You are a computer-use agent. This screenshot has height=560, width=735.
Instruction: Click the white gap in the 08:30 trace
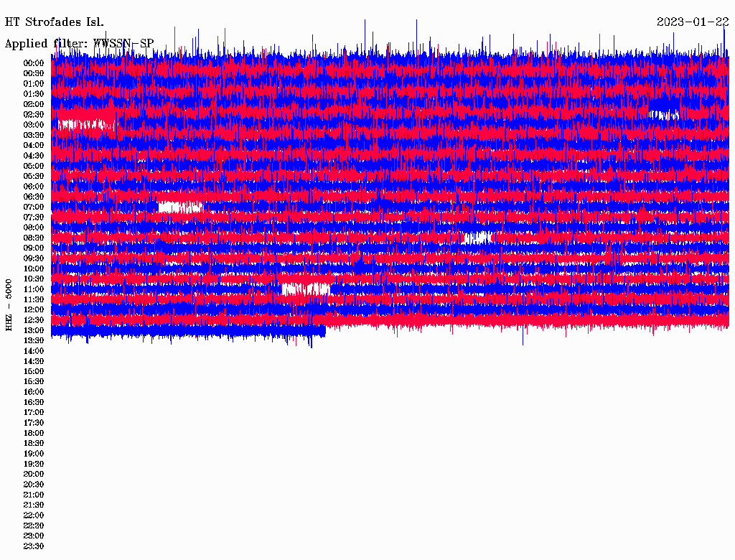point(477,238)
